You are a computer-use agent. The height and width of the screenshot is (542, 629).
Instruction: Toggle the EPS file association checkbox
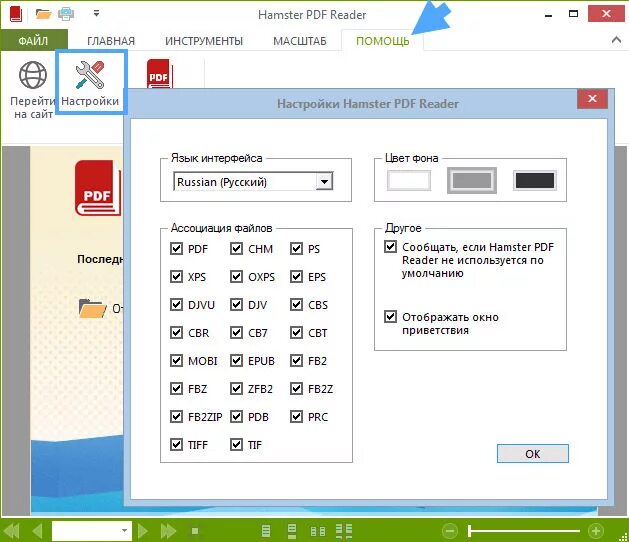(x=296, y=277)
